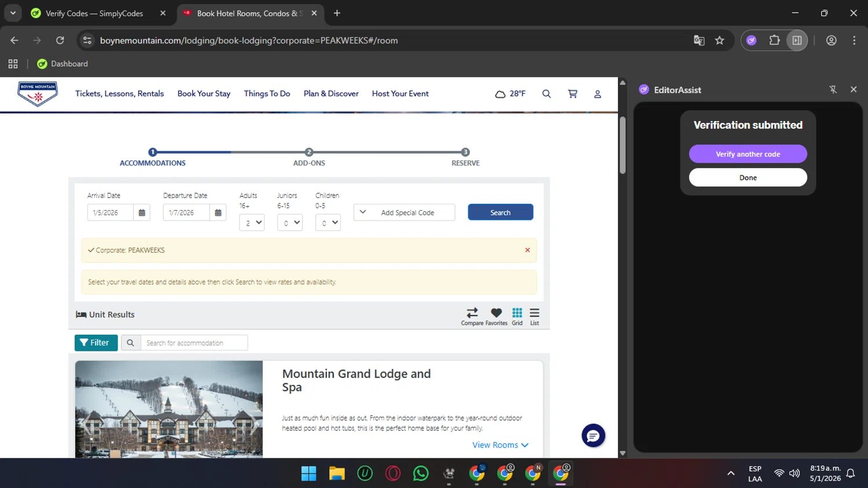Click the EditorAssist extension icon in toolbar
This screenshot has height=488, width=868.
pos(752,41)
